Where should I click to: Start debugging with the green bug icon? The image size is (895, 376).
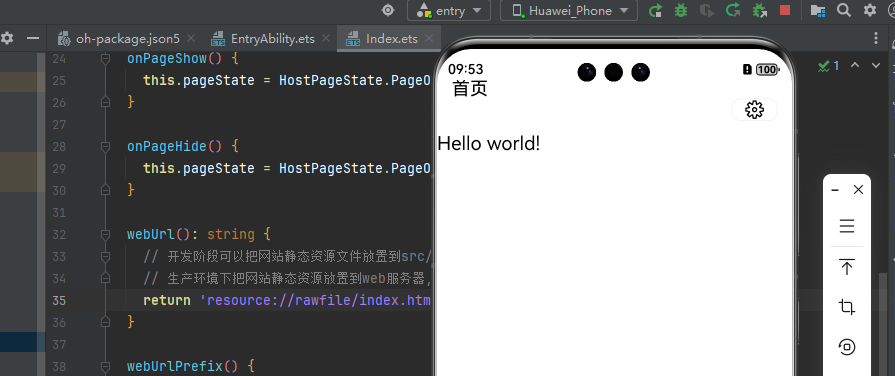click(680, 10)
